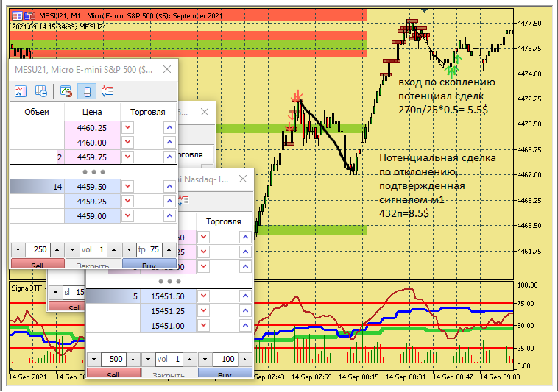
Task: Click the red sell arrow at 15451.00
Action: [204, 326]
